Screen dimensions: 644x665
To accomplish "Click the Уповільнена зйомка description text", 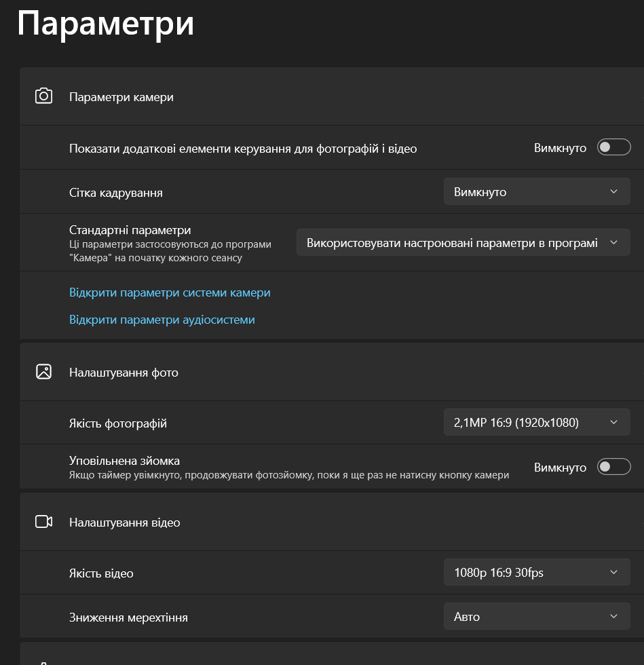I will [x=289, y=475].
